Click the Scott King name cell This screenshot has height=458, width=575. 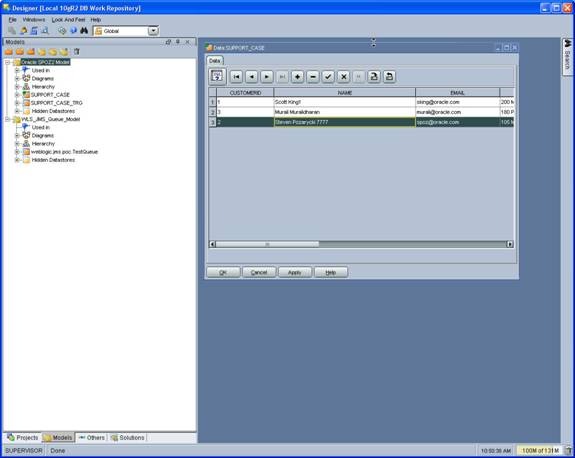pos(345,102)
